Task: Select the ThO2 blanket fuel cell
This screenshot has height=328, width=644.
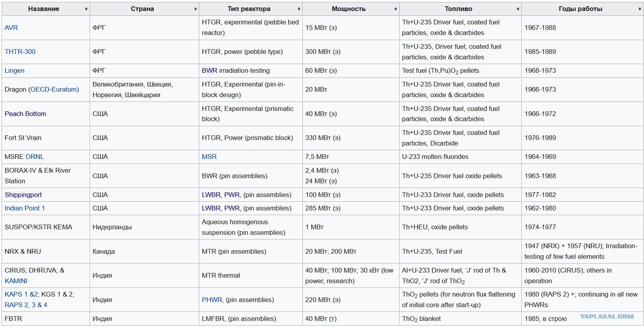Action: (460, 319)
